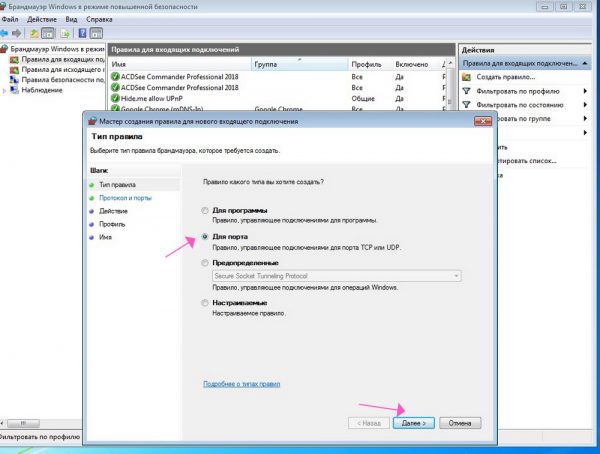Open the 'Действие' menu
The image size is (600, 454).
[x=42, y=19]
